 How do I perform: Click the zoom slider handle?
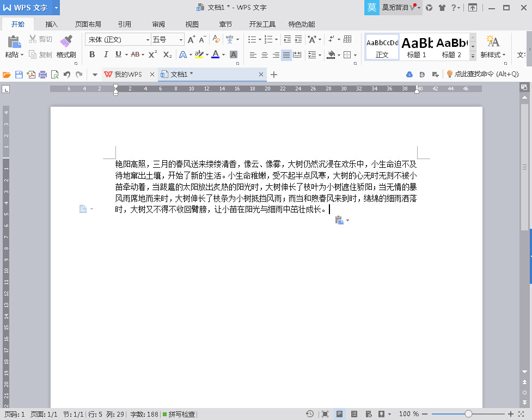click(468, 415)
